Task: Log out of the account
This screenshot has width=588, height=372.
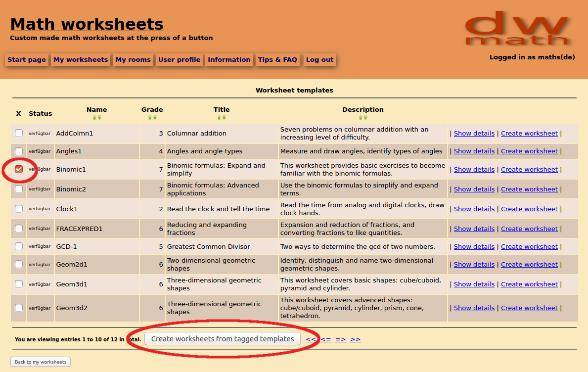Action: 319,59
